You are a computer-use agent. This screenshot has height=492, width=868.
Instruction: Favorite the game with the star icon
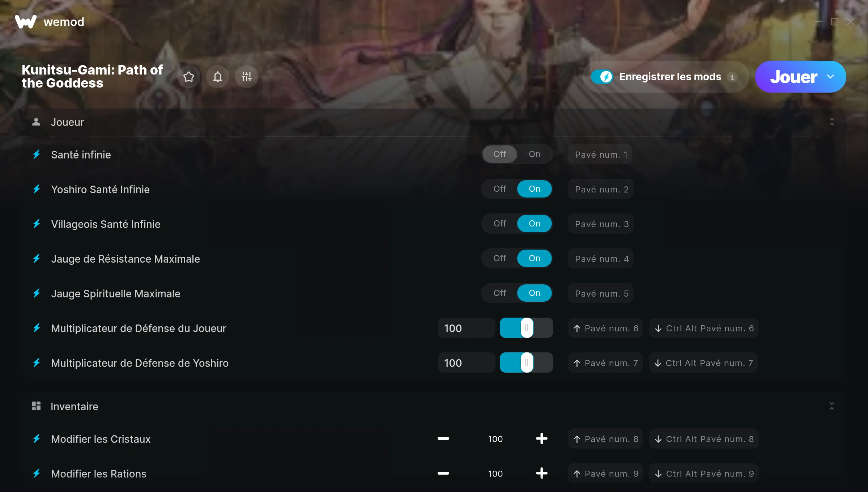pyautogui.click(x=189, y=77)
